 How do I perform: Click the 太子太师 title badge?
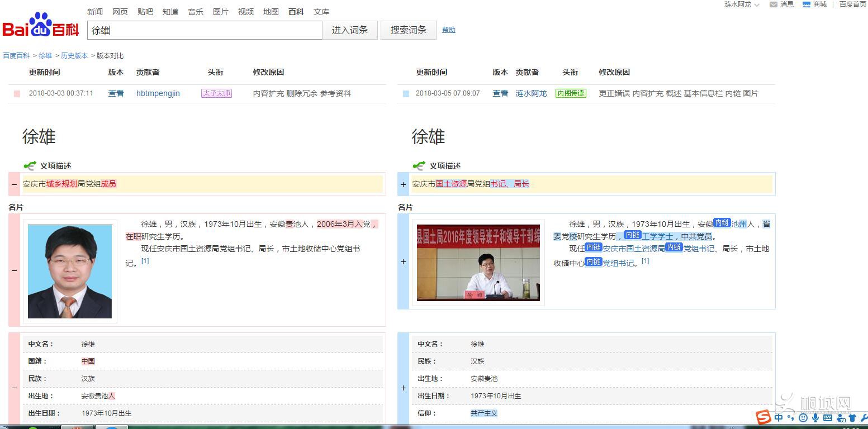[216, 93]
